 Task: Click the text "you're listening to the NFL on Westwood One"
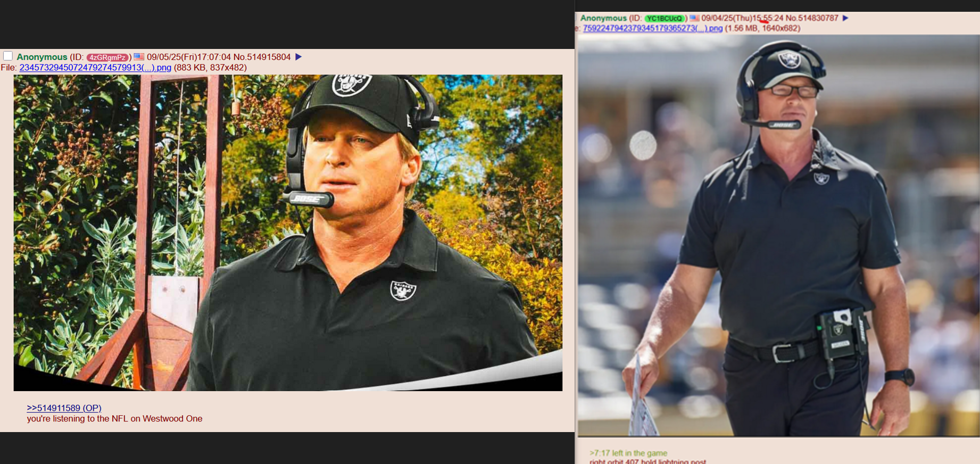coord(114,419)
